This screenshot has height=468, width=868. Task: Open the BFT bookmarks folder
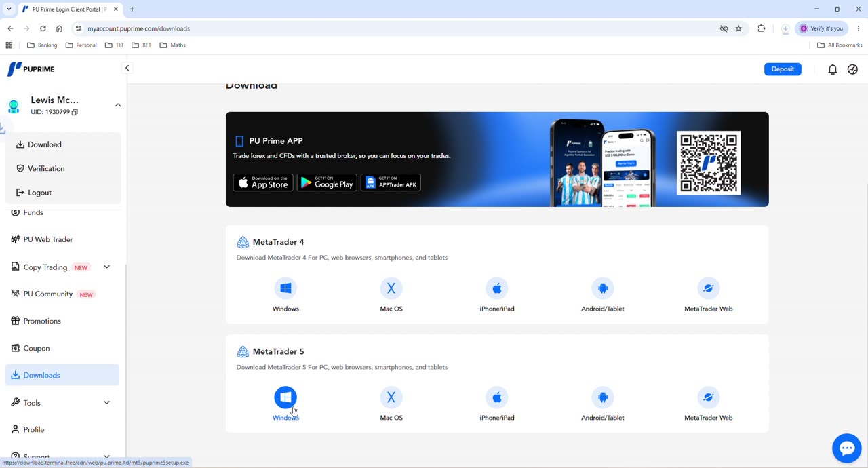(x=142, y=45)
